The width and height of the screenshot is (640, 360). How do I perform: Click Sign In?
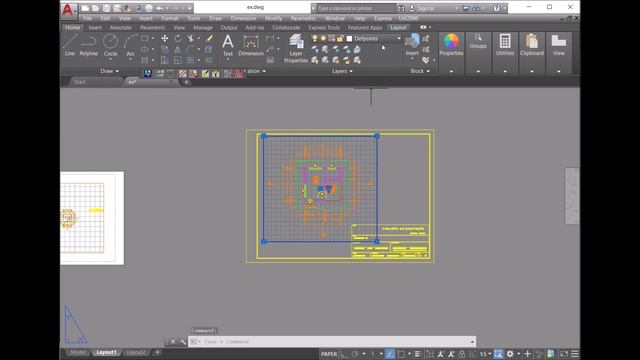(x=426, y=8)
